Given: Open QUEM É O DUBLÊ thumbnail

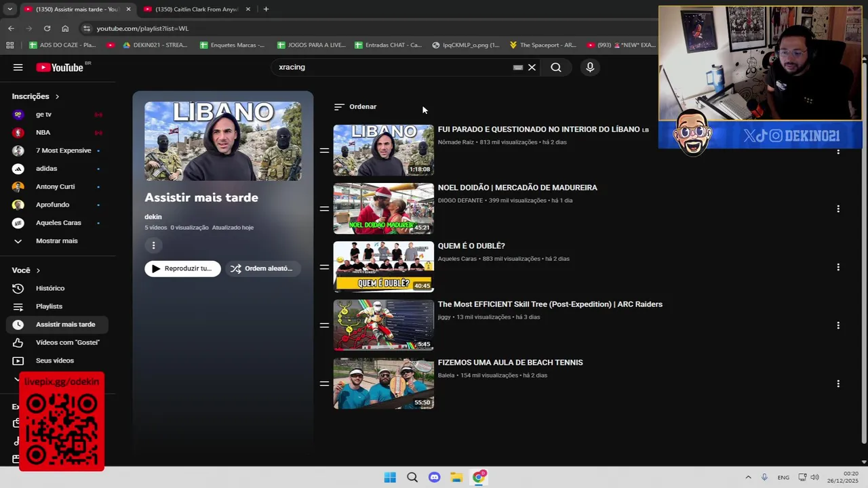Looking at the screenshot, I should coord(383,266).
